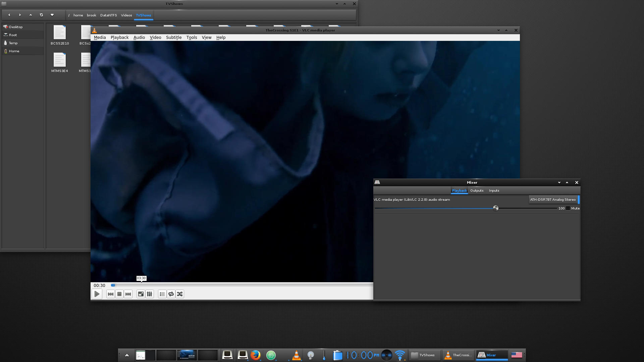Click the Mixer volume slider knob

496,208
